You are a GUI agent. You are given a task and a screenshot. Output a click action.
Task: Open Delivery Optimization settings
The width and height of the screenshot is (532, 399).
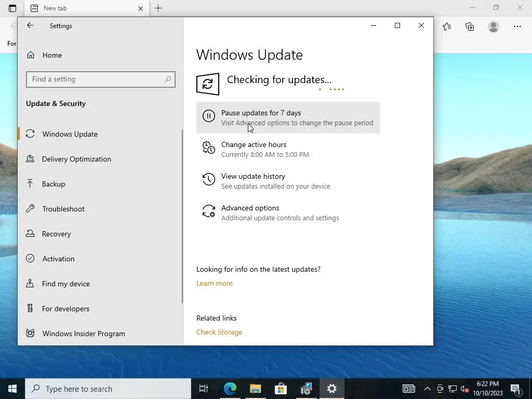pyautogui.click(x=100, y=159)
